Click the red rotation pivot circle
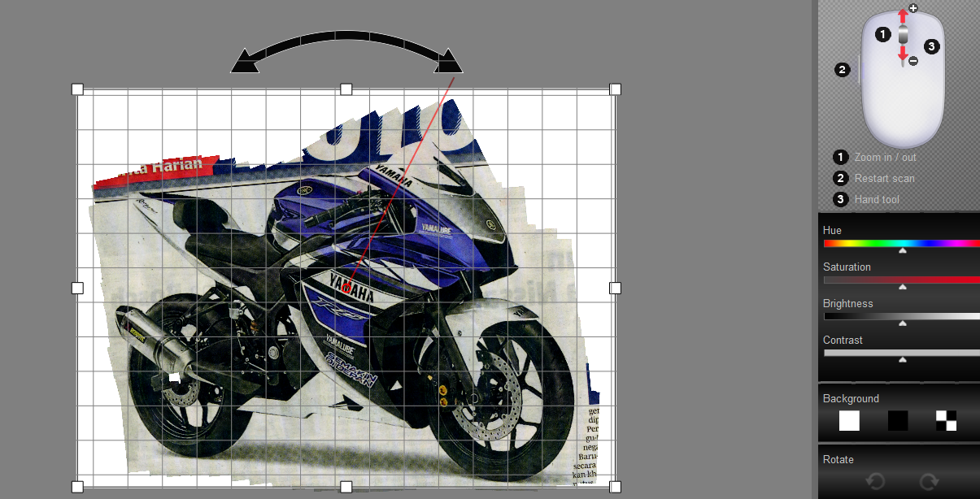This screenshot has width=980, height=499. pos(346,289)
